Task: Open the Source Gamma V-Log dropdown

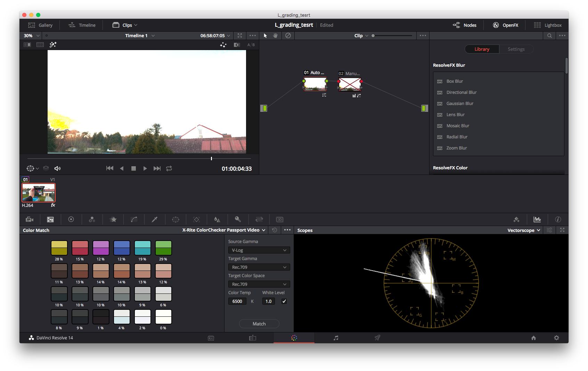Action: click(x=259, y=250)
